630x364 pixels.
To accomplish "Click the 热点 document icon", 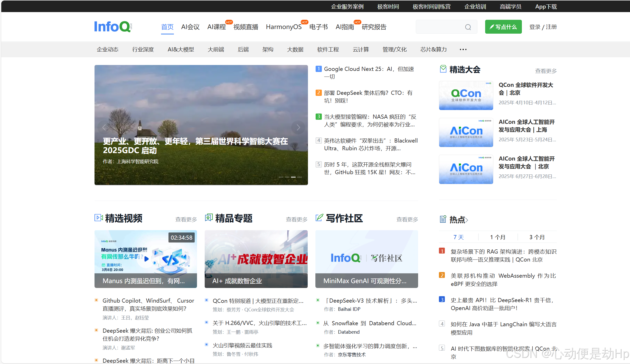I will tap(443, 219).
